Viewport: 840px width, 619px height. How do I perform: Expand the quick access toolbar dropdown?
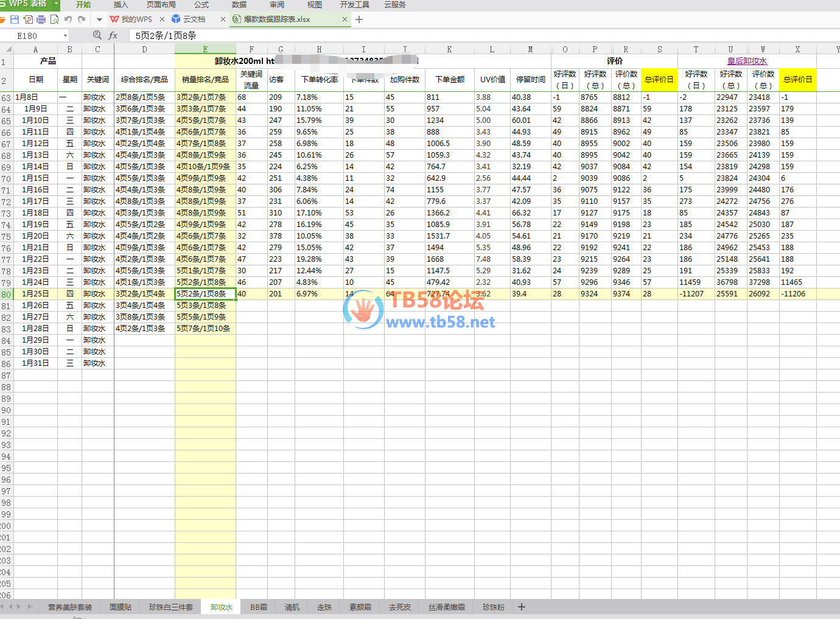(x=99, y=19)
